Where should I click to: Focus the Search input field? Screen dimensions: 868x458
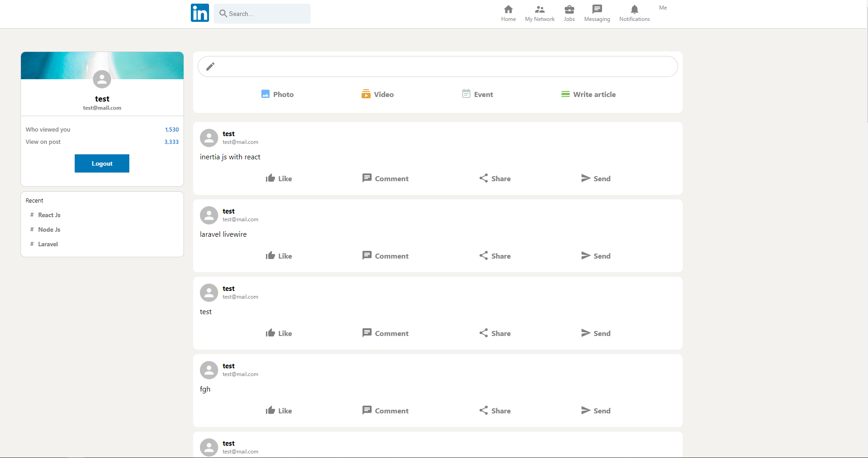[x=262, y=14]
